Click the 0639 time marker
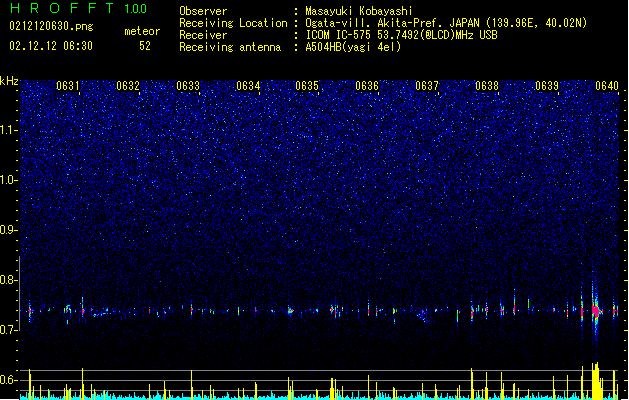 tap(547, 86)
